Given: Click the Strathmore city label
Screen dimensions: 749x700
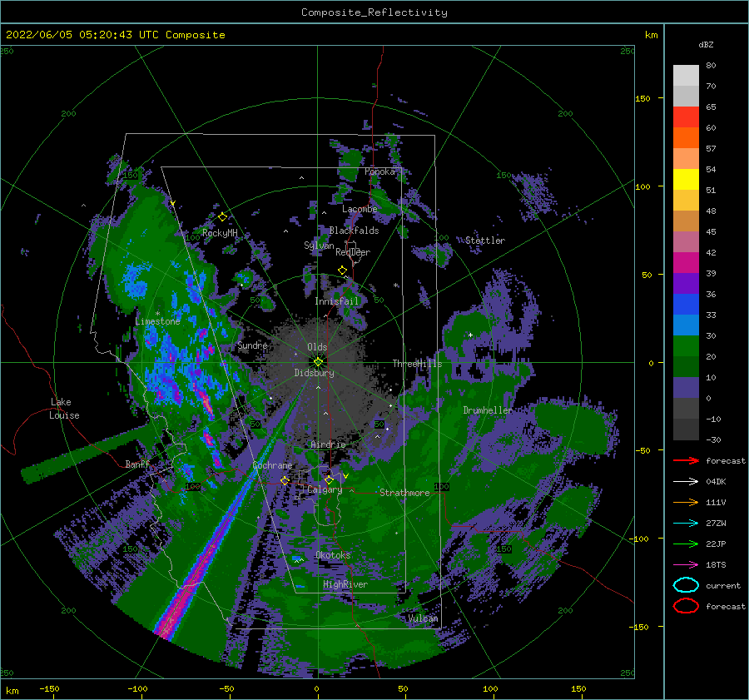Looking at the screenshot, I should click(404, 493).
